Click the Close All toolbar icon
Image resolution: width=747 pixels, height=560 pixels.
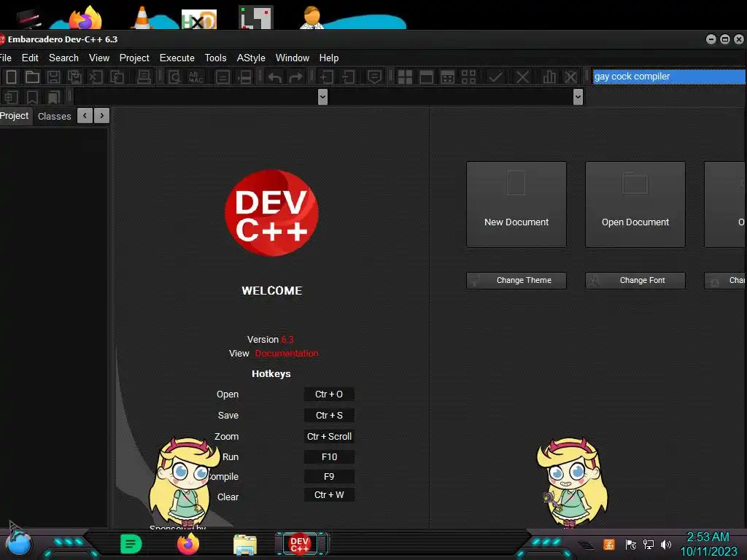(x=117, y=77)
